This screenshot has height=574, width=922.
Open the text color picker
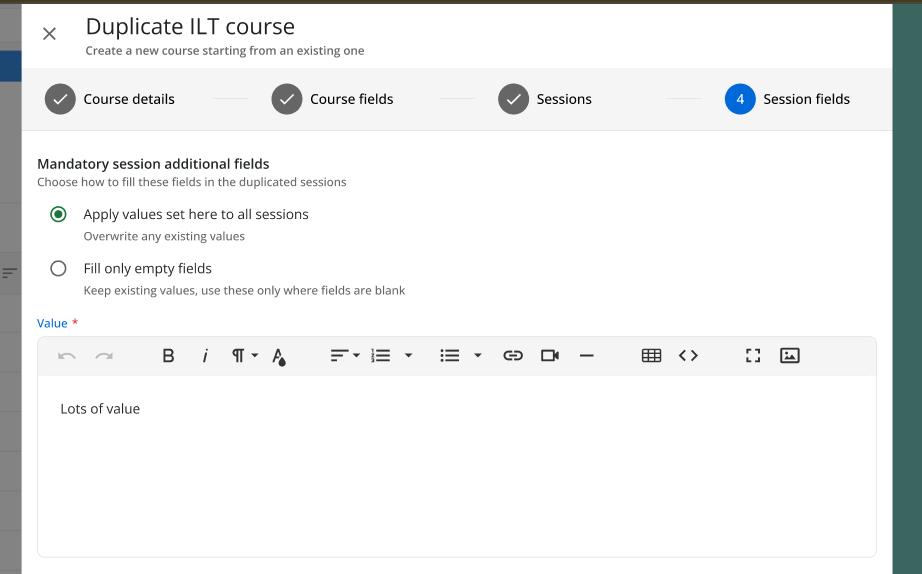(x=279, y=356)
